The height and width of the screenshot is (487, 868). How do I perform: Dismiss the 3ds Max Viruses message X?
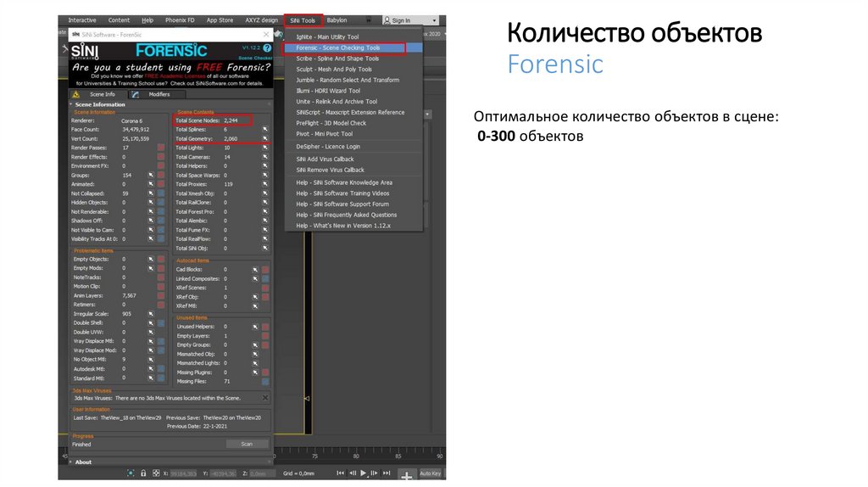[265, 398]
